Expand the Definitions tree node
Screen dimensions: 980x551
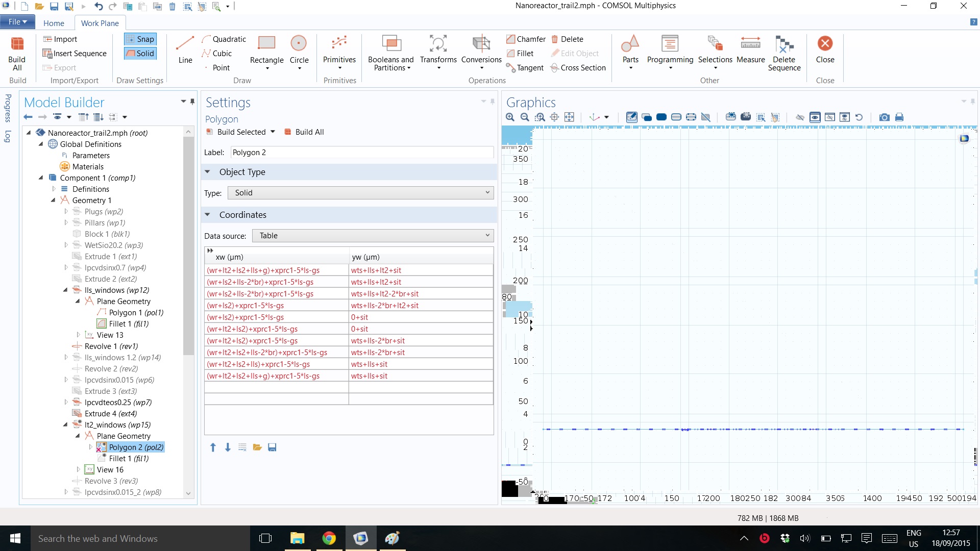54,189
